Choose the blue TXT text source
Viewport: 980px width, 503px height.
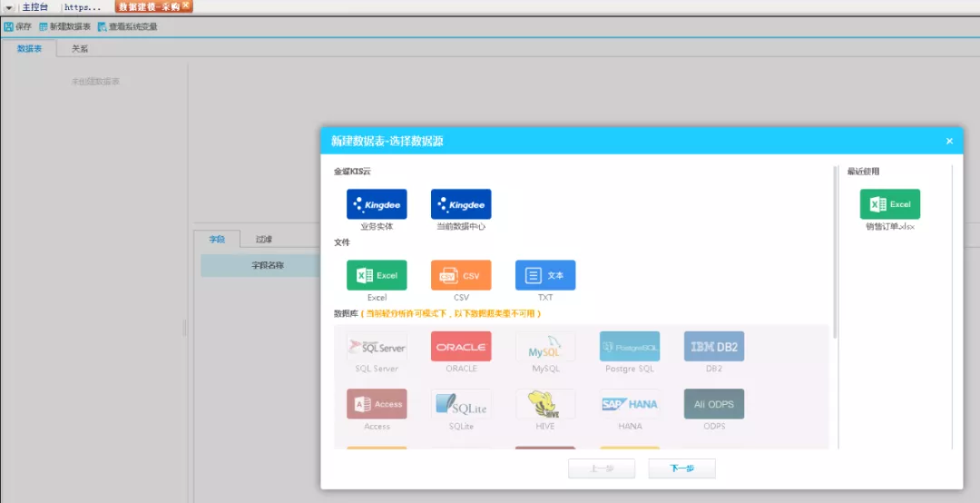point(545,275)
